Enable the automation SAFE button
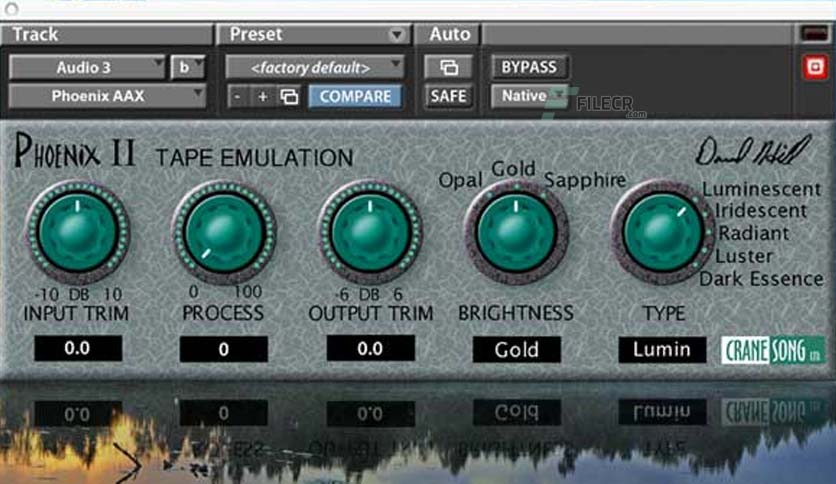836x484 pixels. [x=448, y=96]
